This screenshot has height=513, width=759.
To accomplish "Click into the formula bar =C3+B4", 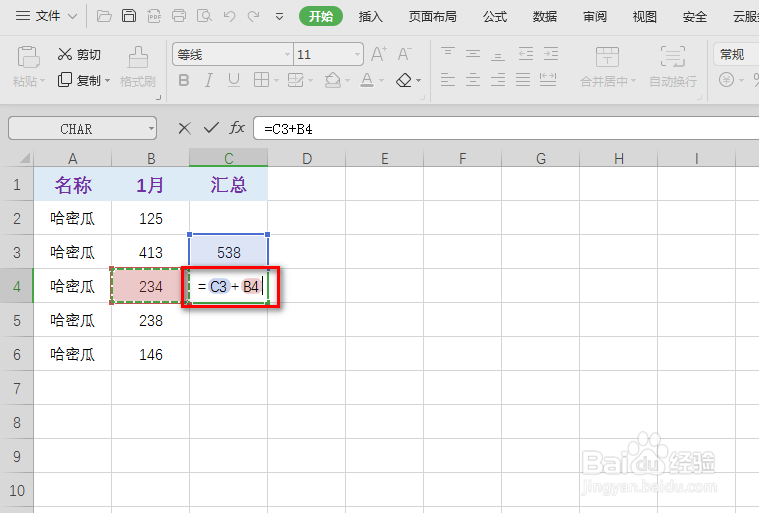I will [x=506, y=129].
